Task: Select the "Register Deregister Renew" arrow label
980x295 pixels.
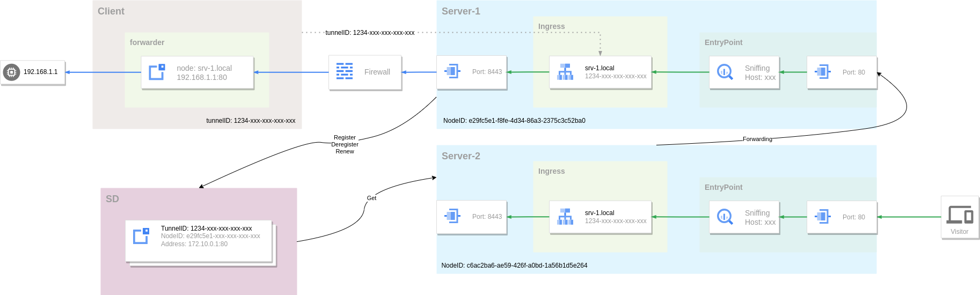Action: pos(345,144)
